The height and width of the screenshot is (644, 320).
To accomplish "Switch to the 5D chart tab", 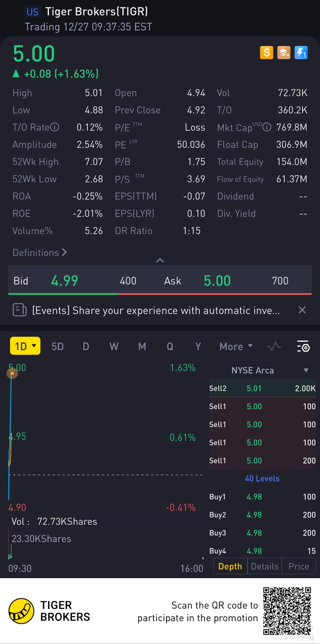I will tap(57, 346).
